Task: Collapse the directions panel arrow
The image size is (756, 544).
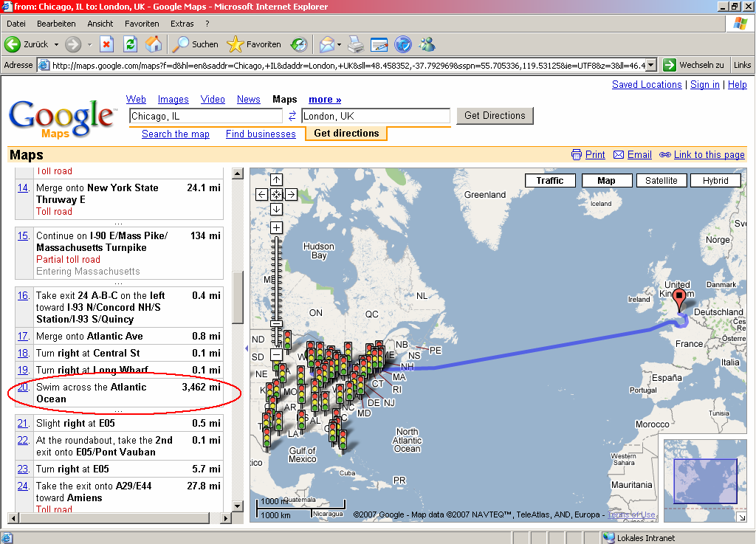Action: click(247, 348)
